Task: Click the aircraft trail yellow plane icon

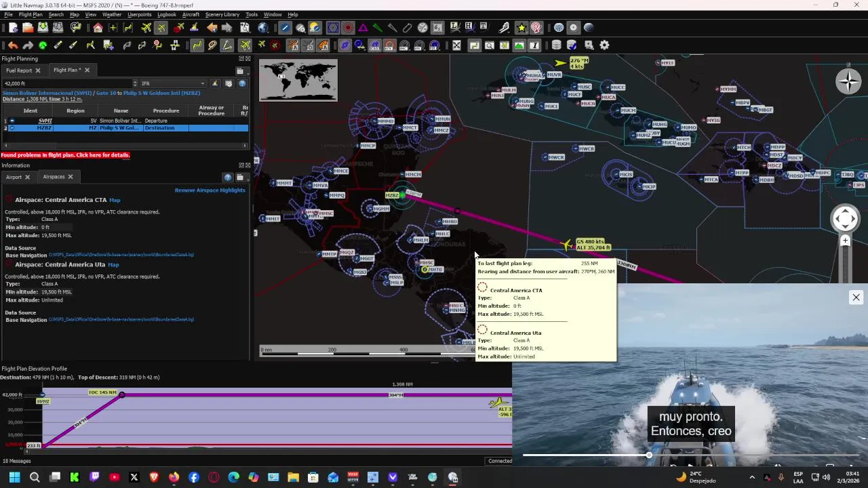Action: pyautogui.click(x=261, y=45)
